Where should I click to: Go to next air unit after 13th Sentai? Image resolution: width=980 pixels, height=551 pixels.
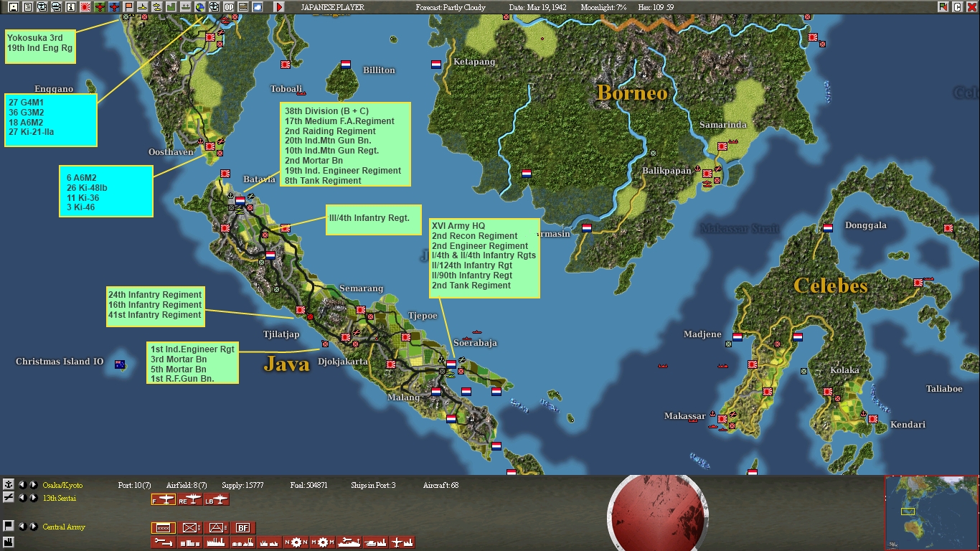(x=33, y=498)
